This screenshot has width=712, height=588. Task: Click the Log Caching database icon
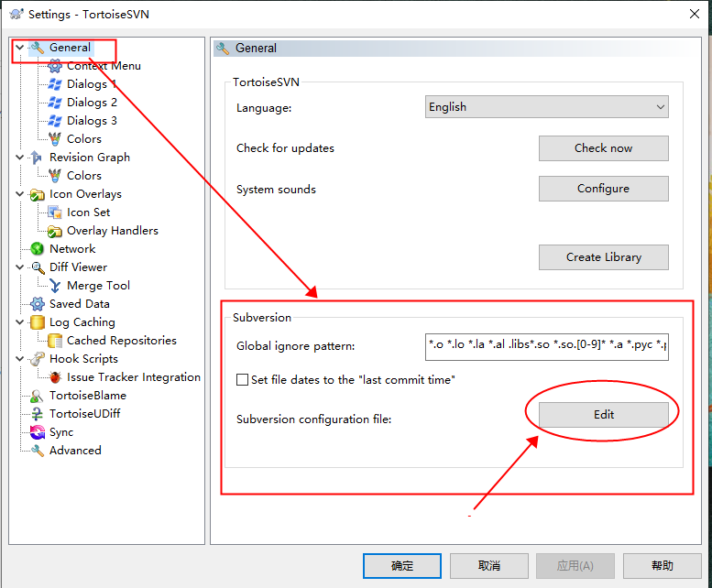(38, 322)
